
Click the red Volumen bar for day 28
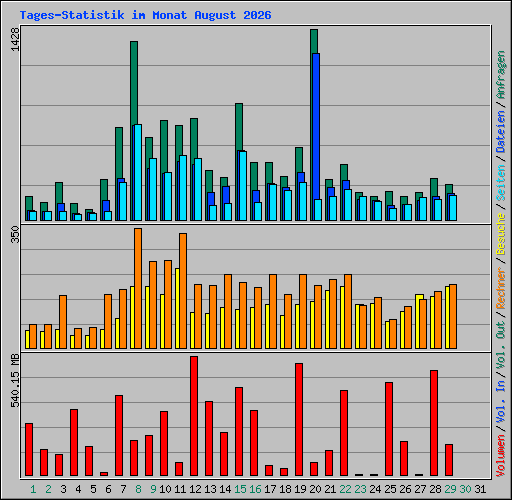pyautogui.click(x=434, y=423)
